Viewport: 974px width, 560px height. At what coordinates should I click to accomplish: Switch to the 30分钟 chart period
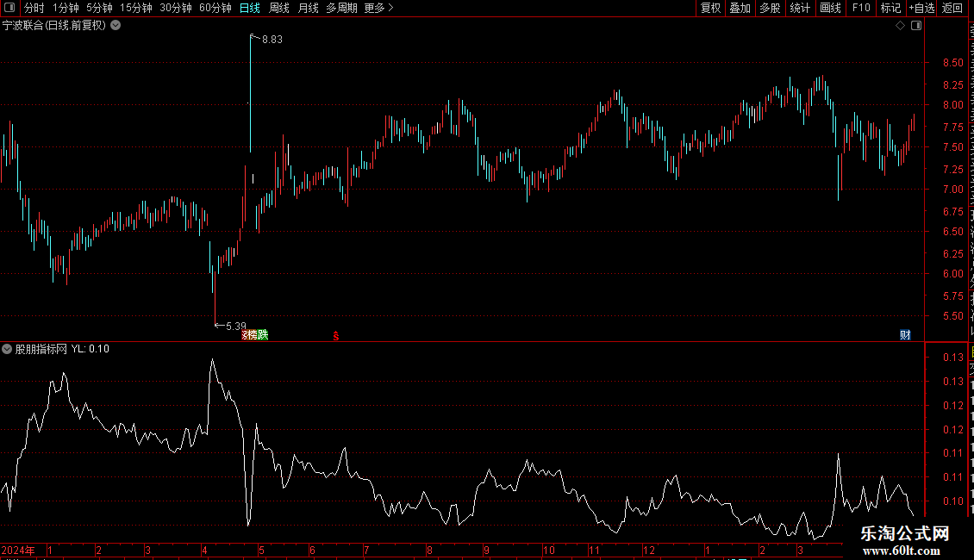click(x=176, y=8)
